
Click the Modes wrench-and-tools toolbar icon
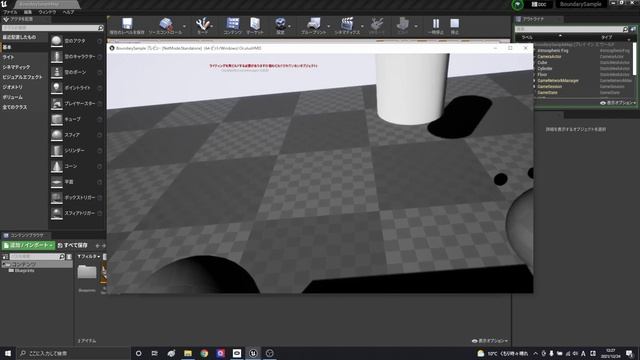coord(202,24)
